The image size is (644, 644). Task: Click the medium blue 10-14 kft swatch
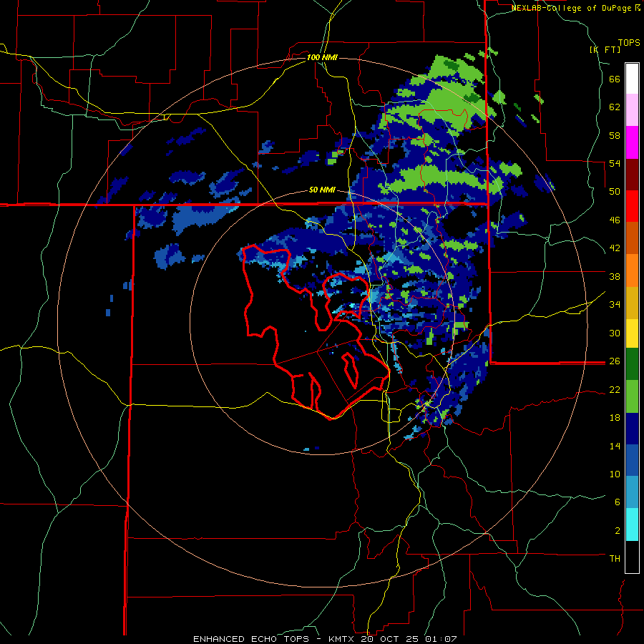coord(632,460)
